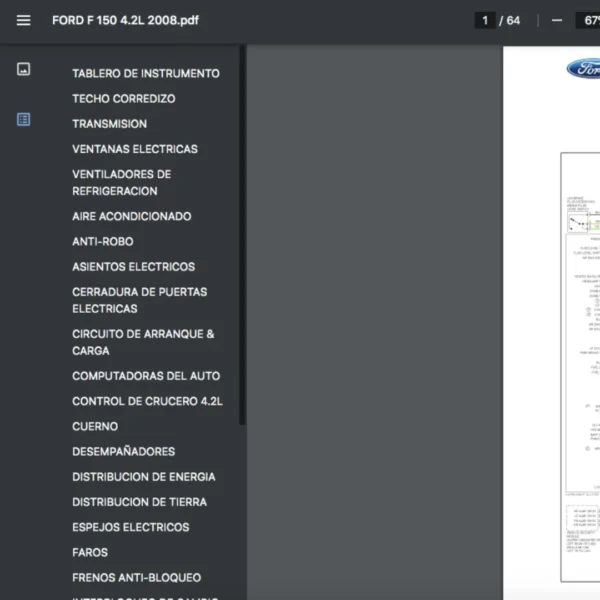600x600 pixels.
Task: Go to TECHO CORREDIZO bookmark
Action: point(124,99)
